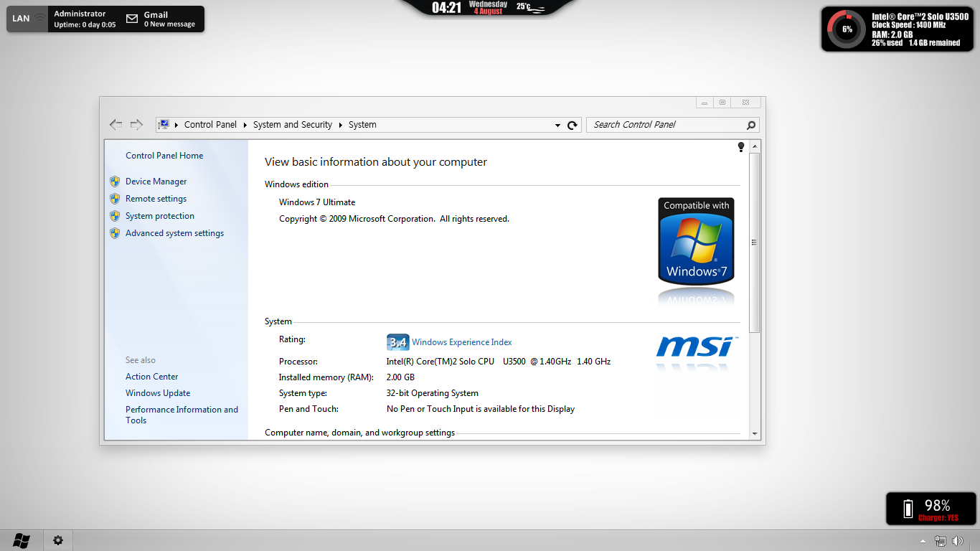Click the Gmail envelope icon
980x551 pixels.
(132, 19)
